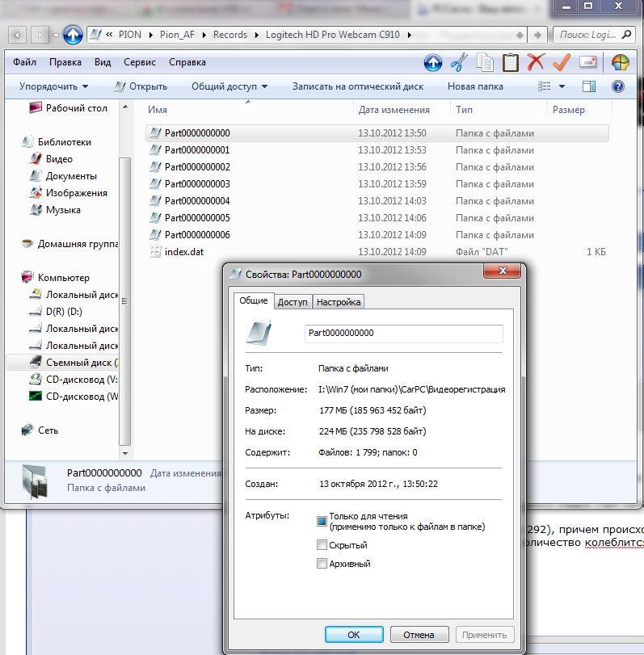Image resolution: width=644 pixels, height=655 pixels.
Task: Click the orange checkmark Properties icon
Action: pos(562,62)
